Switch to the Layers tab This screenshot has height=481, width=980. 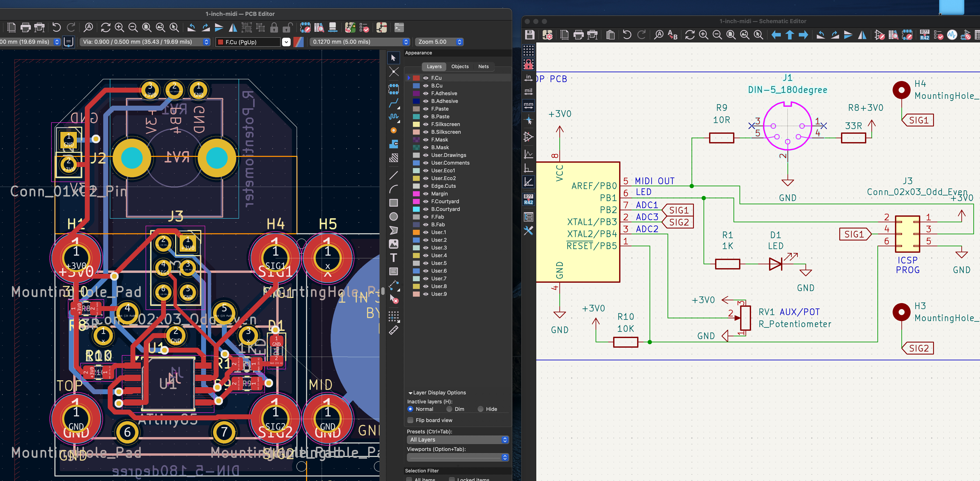pyautogui.click(x=434, y=67)
